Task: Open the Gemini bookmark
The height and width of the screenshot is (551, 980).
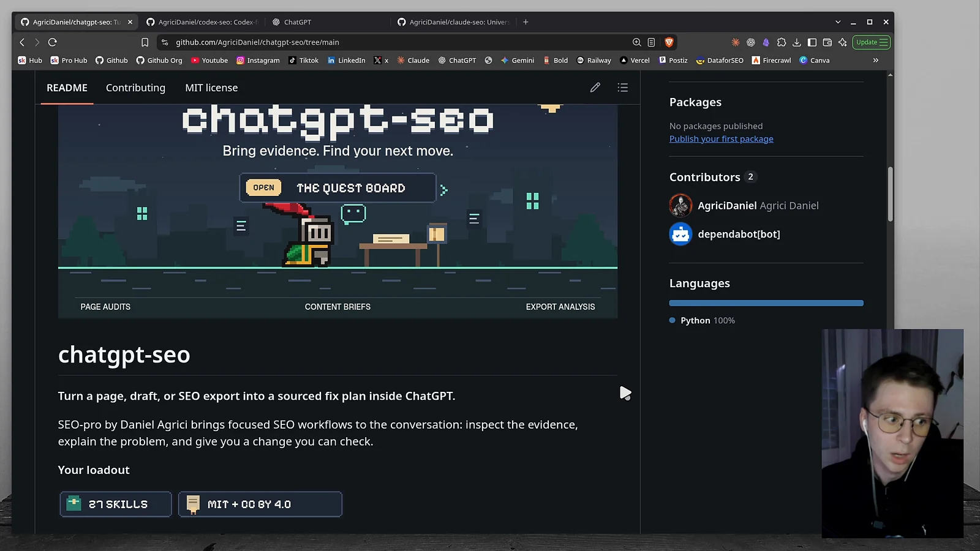Action: click(x=517, y=61)
